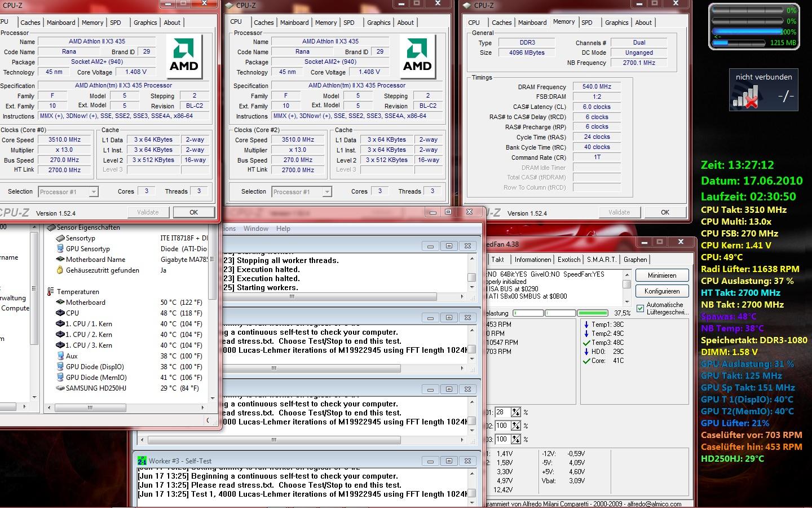
Task: Click the icon beside GPU Diode (MemIO)
Action: (60, 378)
